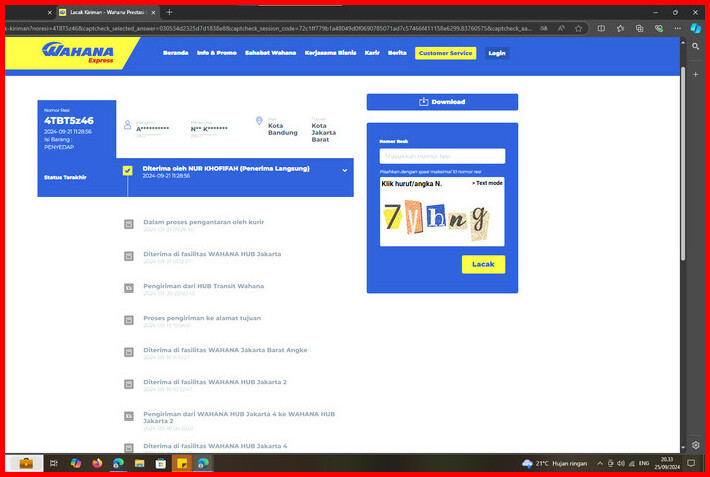Screen dimensions: 710x477
Task: Open Firefox from the Windows taskbar
Action: 97,463
